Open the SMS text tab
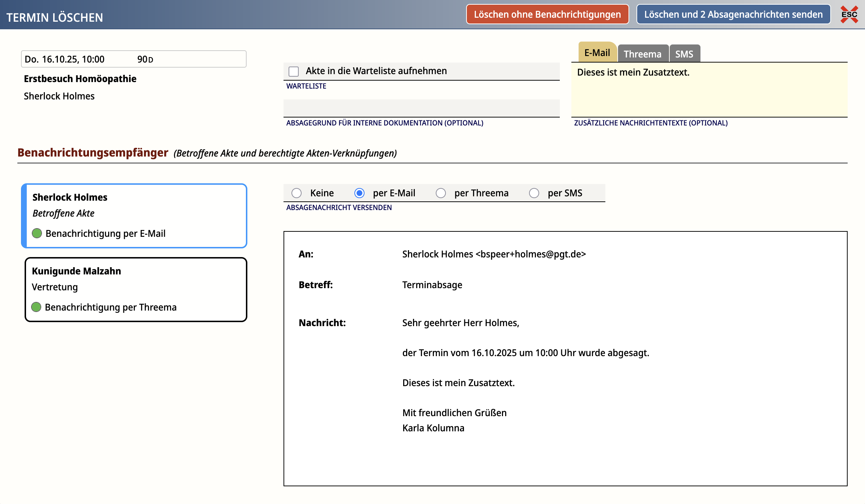The width and height of the screenshot is (865, 504). click(685, 54)
